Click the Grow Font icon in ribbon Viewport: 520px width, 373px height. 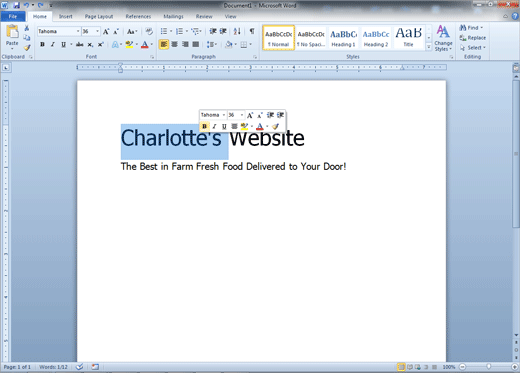tap(106, 32)
